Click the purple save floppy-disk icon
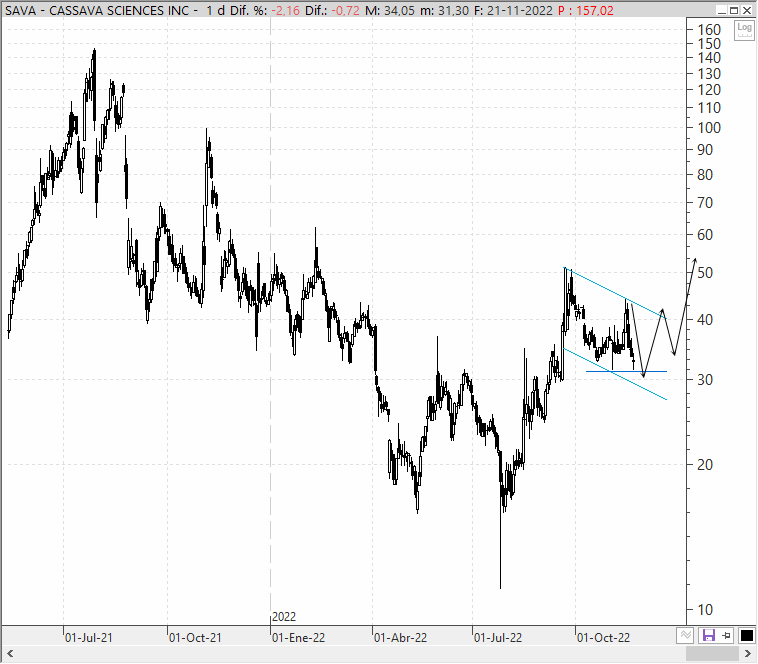The width and height of the screenshot is (758, 664). [x=708, y=635]
